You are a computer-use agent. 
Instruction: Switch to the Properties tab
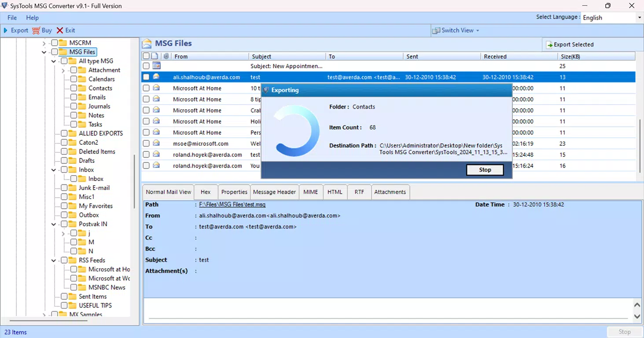pyautogui.click(x=234, y=192)
